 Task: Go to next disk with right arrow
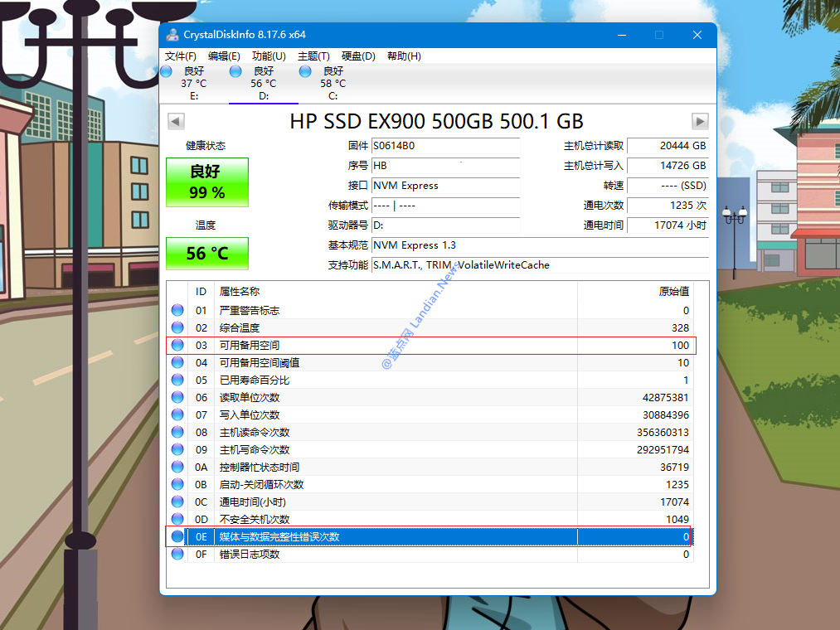pos(700,121)
